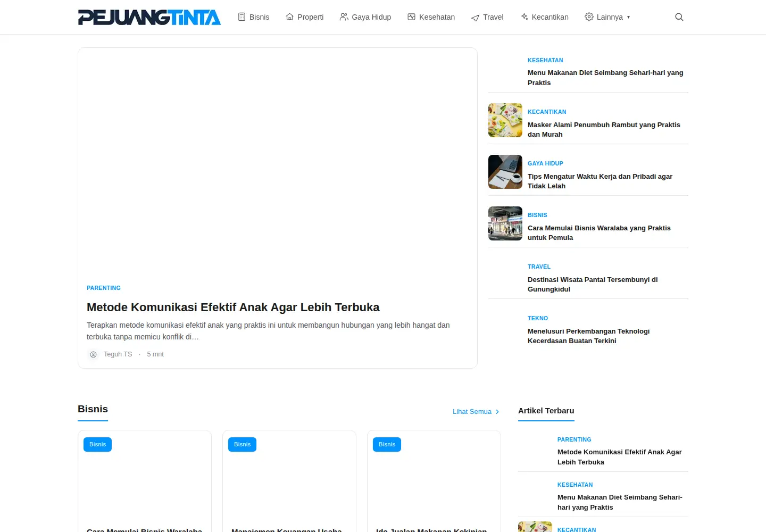
Task: Open Cara Memulai Bisnis Waralaba sidebar article
Action: pyautogui.click(x=599, y=232)
